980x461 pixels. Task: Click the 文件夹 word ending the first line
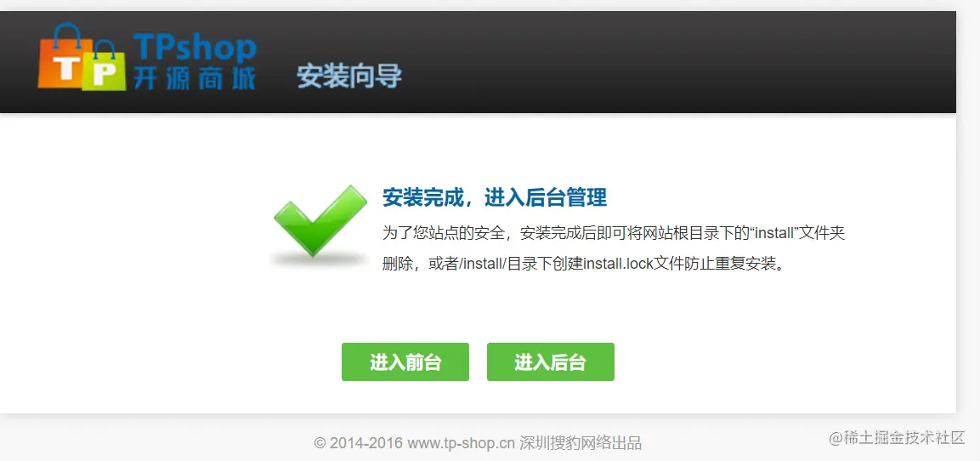pos(824,233)
